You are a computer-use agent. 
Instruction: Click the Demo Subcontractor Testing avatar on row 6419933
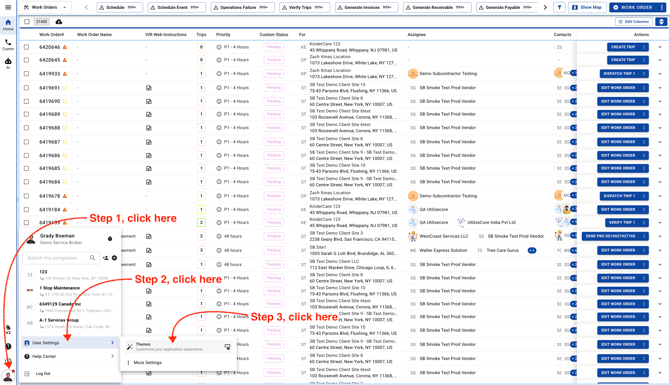click(x=413, y=73)
